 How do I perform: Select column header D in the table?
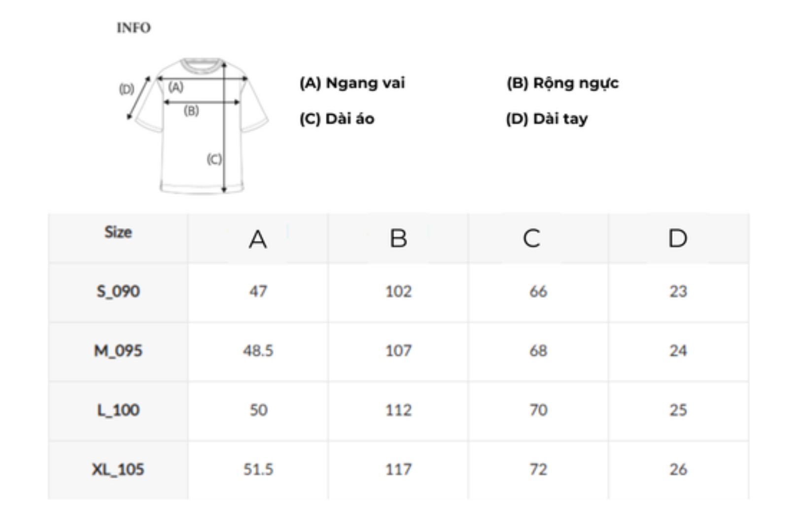678,238
